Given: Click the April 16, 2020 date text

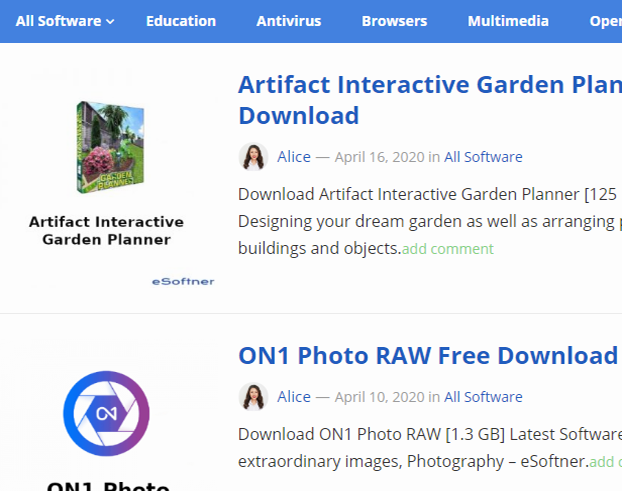Looking at the screenshot, I should tap(380, 157).
